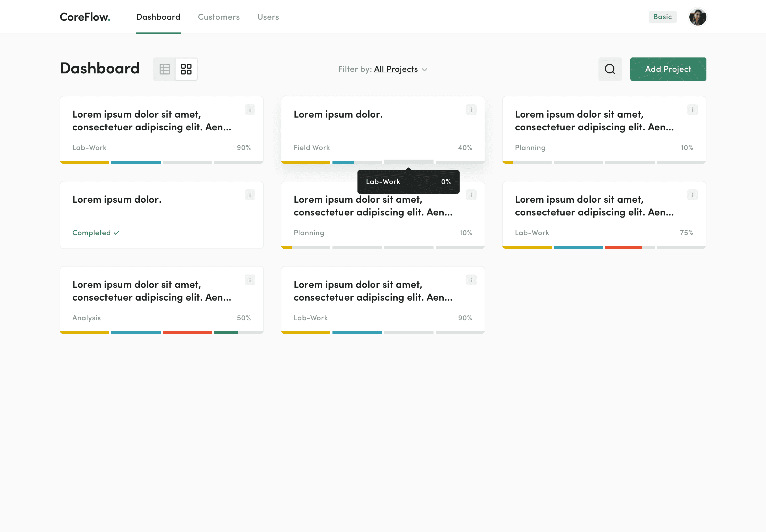Select the Dashboard navigation tab
The image size is (766, 532).
pyautogui.click(x=158, y=17)
